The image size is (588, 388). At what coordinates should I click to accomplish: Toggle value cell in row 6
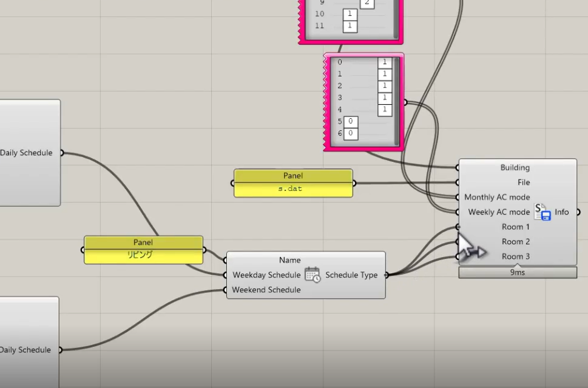coord(351,133)
